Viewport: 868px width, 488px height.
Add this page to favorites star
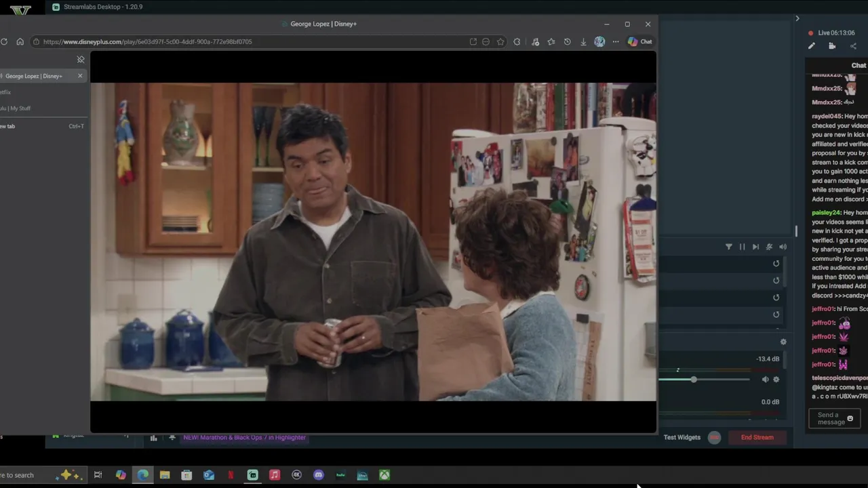pyautogui.click(x=500, y=41)
